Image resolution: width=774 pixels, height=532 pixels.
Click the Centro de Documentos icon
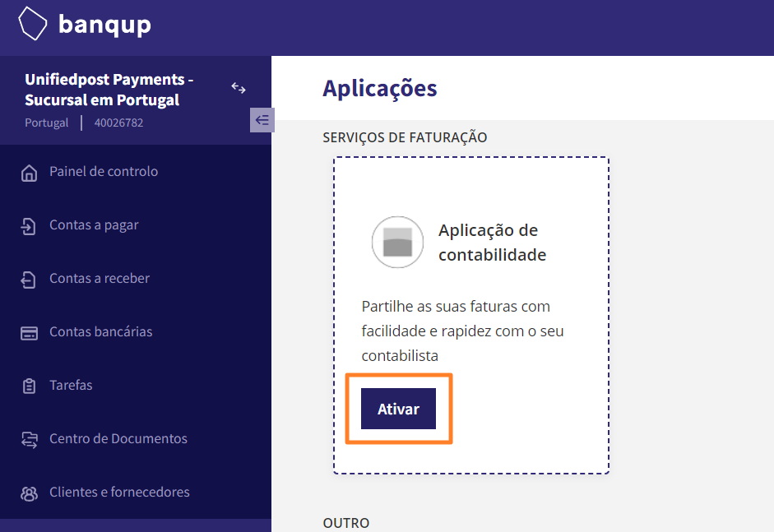click(x=29, y=439)
